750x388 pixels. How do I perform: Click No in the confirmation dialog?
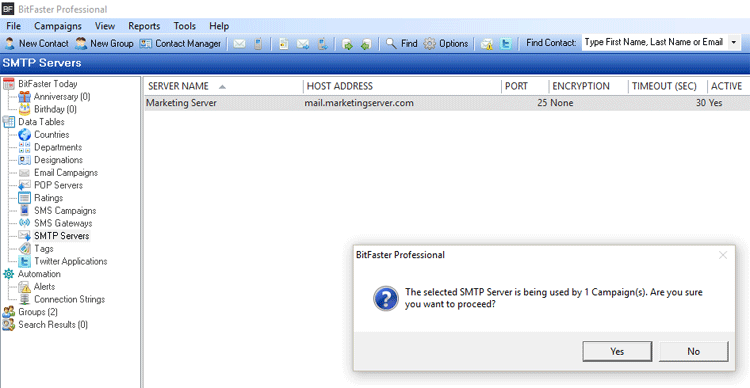(x=694, y=351)
